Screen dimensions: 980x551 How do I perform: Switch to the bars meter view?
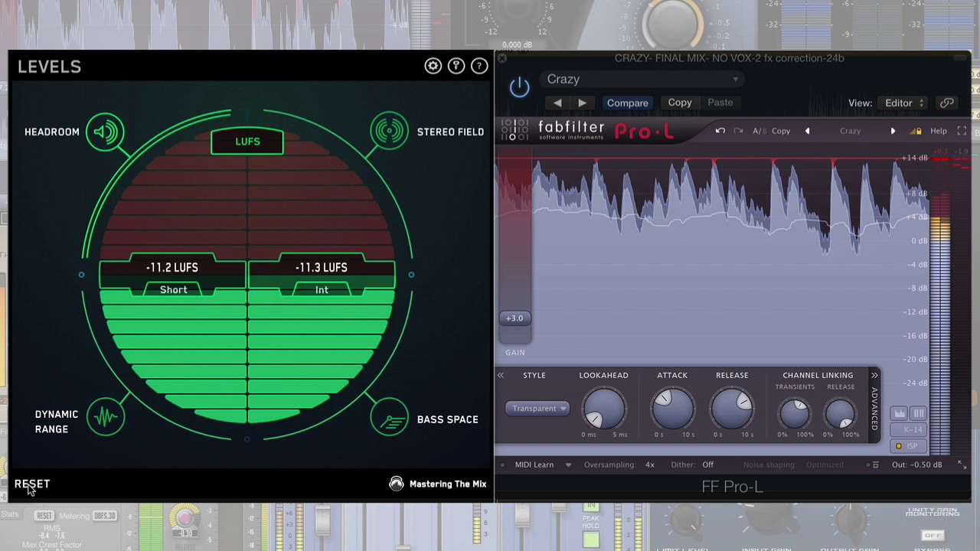tap(918, 413)
